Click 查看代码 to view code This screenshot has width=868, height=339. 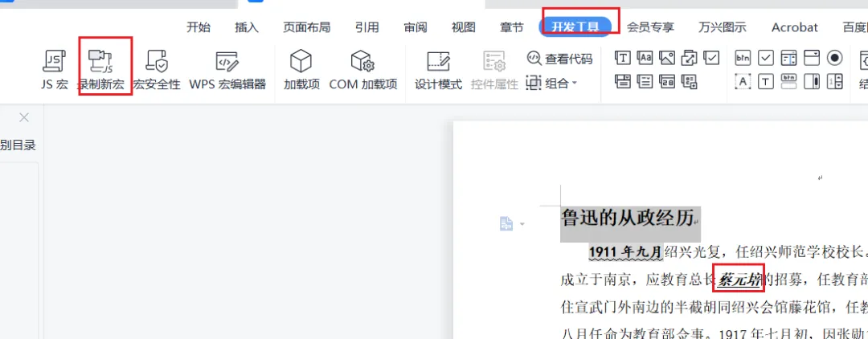point(559,58)
